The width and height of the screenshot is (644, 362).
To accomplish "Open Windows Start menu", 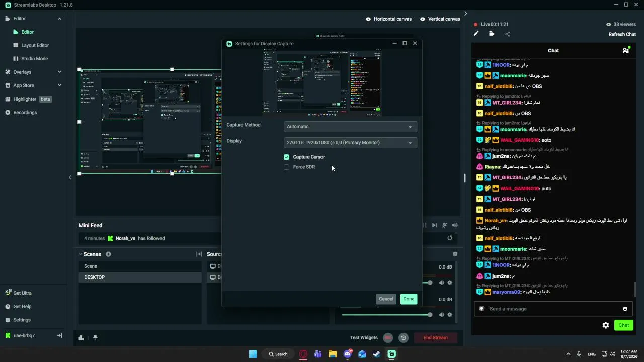I will (253, 354).
